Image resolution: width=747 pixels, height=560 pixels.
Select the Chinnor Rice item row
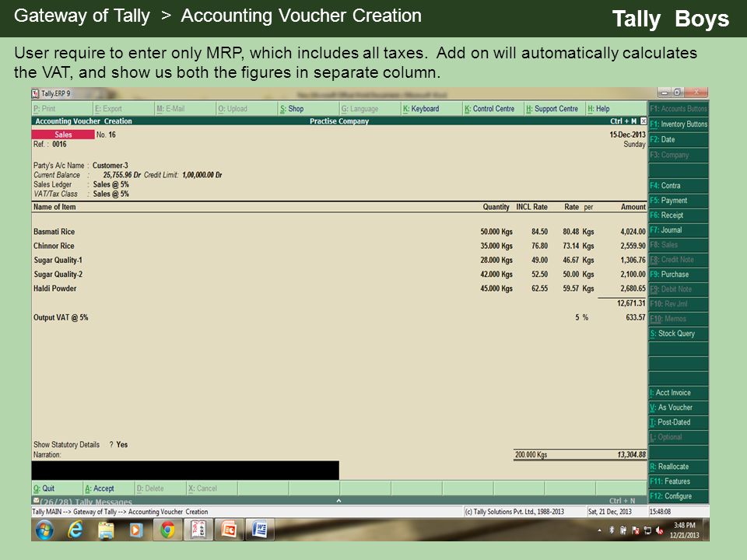pyautogui.click(x=339, y=246)
